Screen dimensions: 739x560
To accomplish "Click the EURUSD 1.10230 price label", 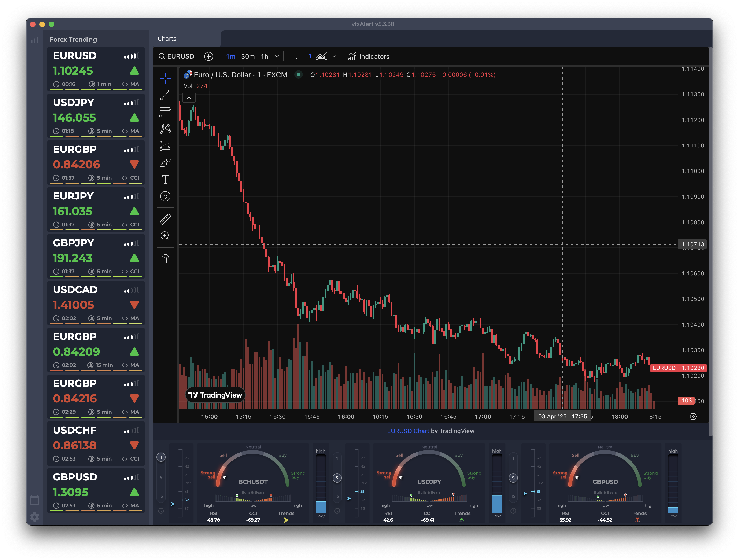I will point(679,368).
